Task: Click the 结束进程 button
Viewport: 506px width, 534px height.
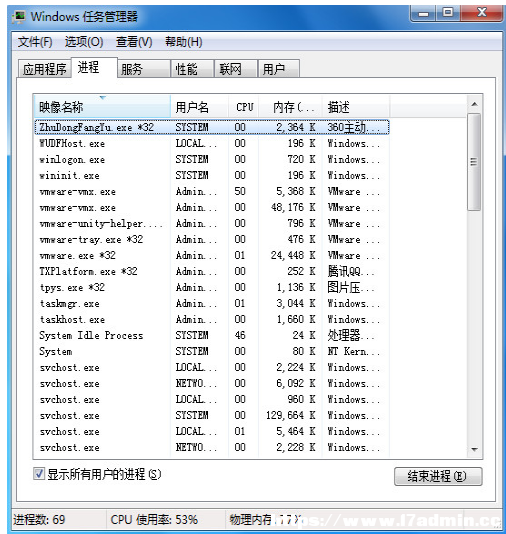Action: (438, 476)
